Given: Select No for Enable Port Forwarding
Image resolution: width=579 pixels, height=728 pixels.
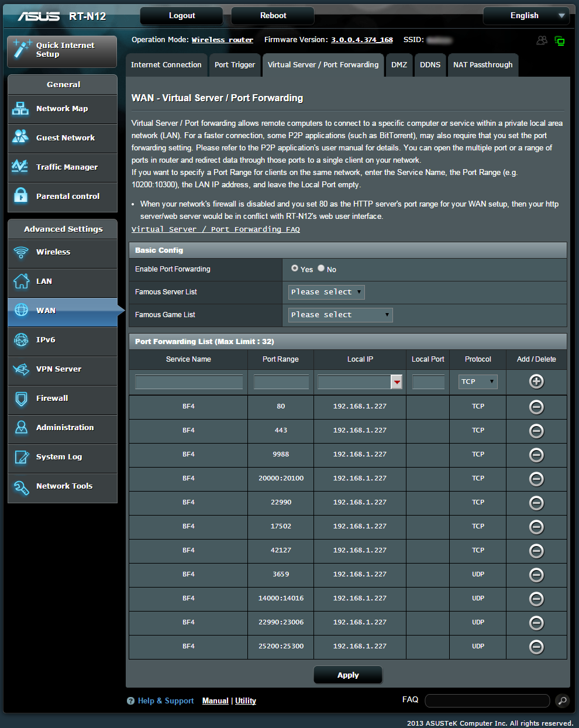Looking at the screenshot, I should [x=321, y=268].
